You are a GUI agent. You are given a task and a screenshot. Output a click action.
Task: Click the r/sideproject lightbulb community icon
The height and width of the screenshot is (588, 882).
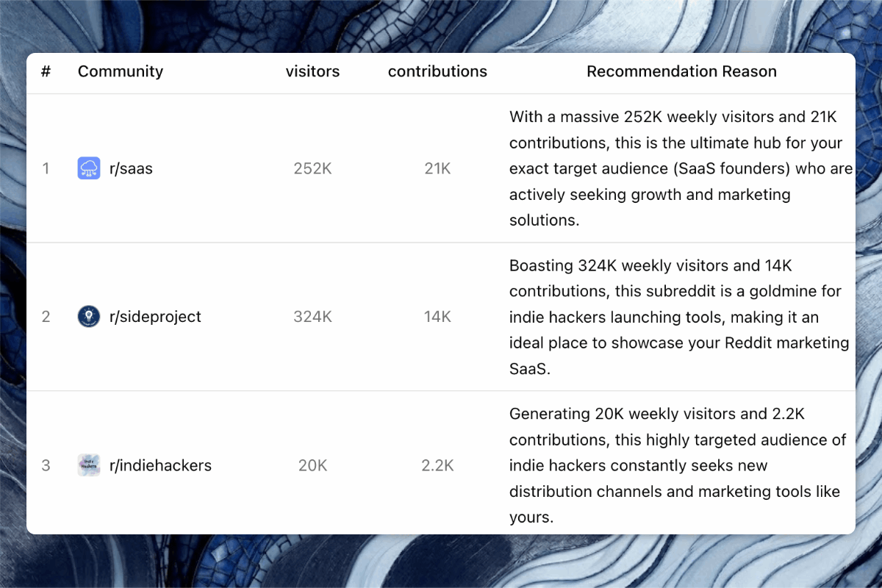(89, 317)
